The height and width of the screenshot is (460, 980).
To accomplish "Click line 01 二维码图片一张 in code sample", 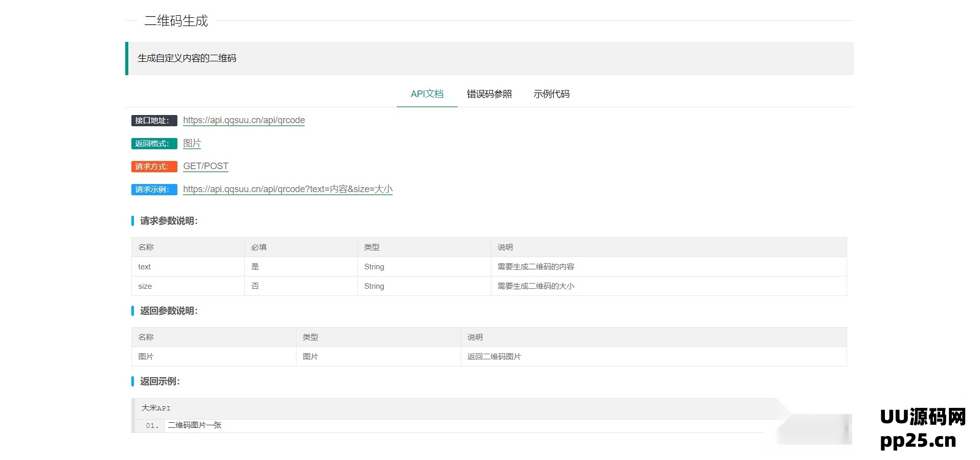I will [194, 425].
